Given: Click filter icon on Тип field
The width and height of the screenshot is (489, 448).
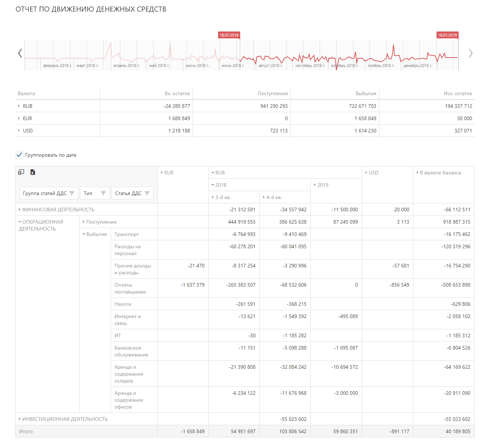Looking at the screenshot, I should point(103,193).
